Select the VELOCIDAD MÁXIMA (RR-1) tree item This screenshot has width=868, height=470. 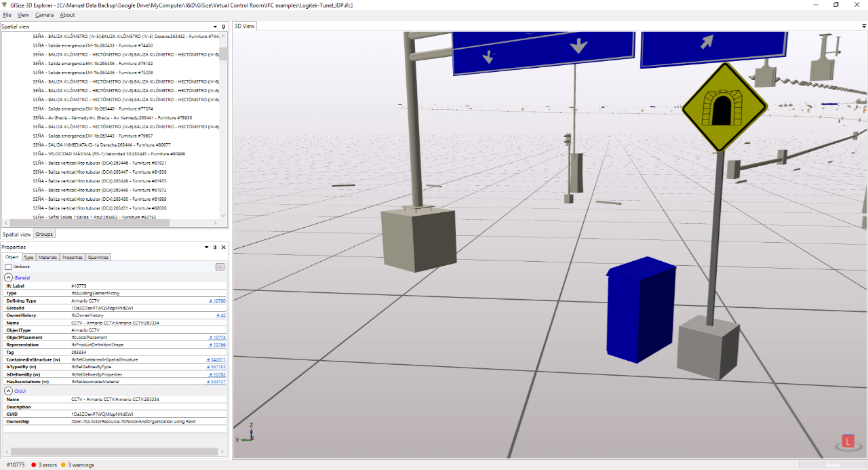(x=108, y=154)
